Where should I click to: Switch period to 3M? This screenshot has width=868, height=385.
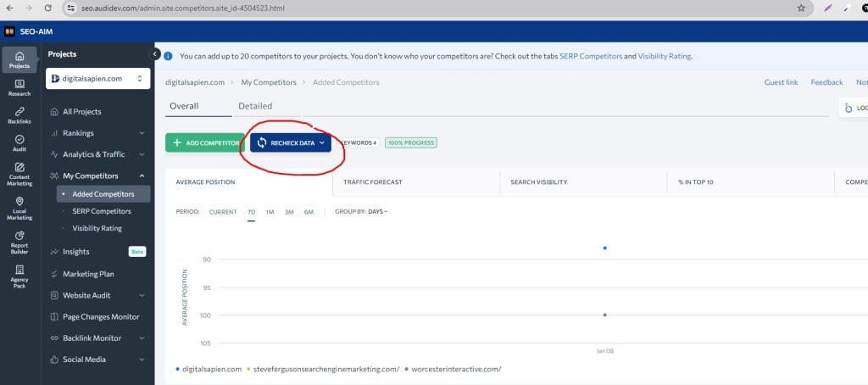point(289,212)
